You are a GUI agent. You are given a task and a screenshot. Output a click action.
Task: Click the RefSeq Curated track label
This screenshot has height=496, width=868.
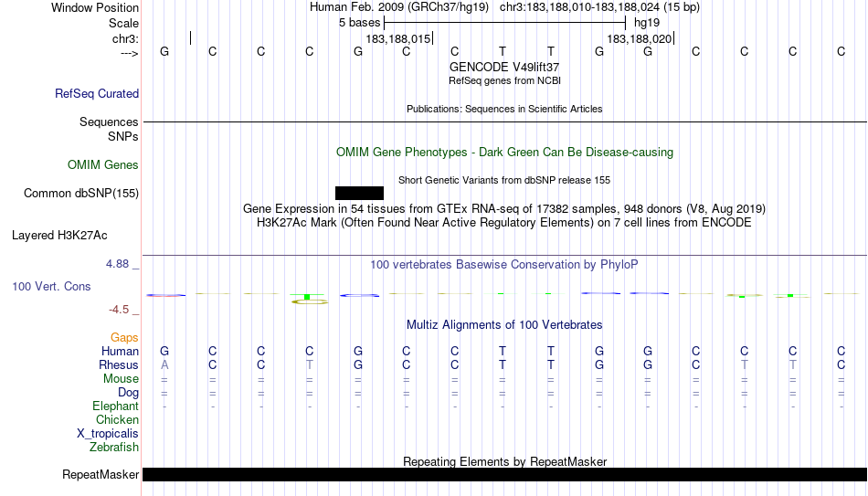(96, 93)
